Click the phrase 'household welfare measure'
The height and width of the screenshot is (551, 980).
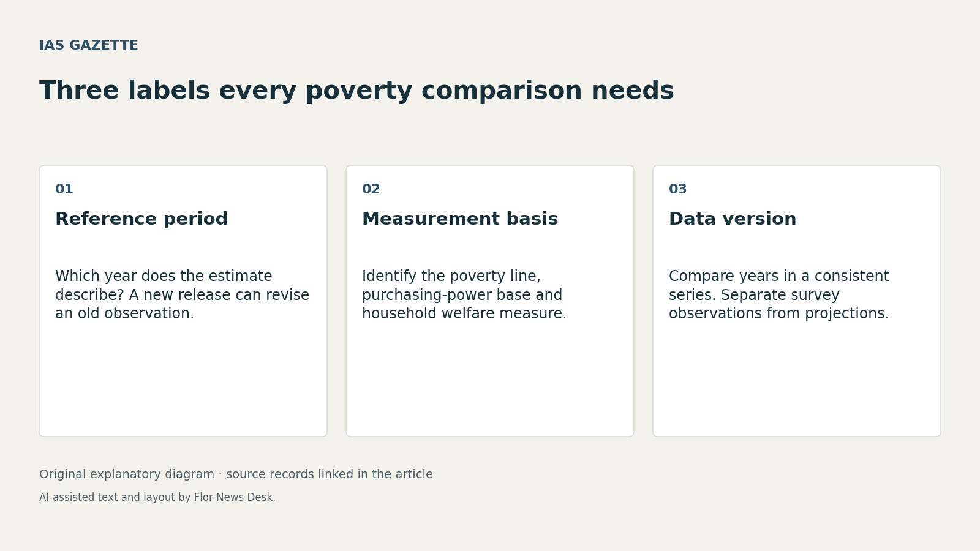point(462,314)
